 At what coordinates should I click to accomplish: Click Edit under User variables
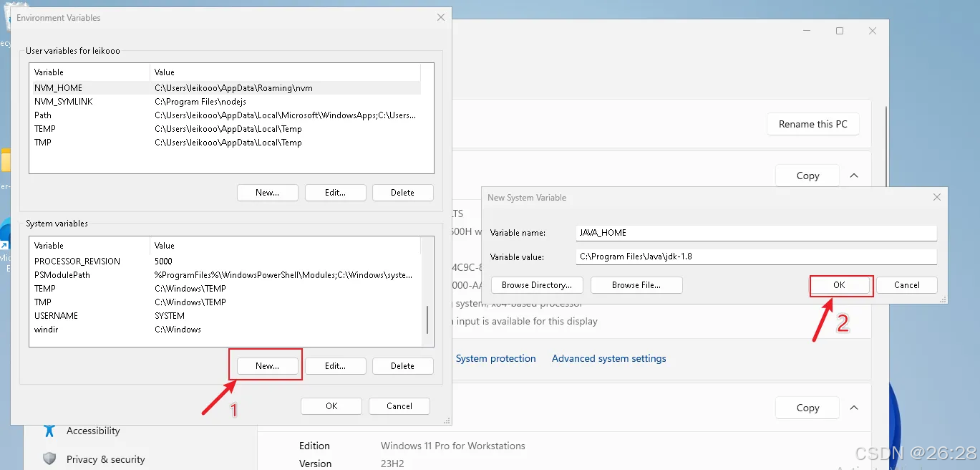click(335, 192)
